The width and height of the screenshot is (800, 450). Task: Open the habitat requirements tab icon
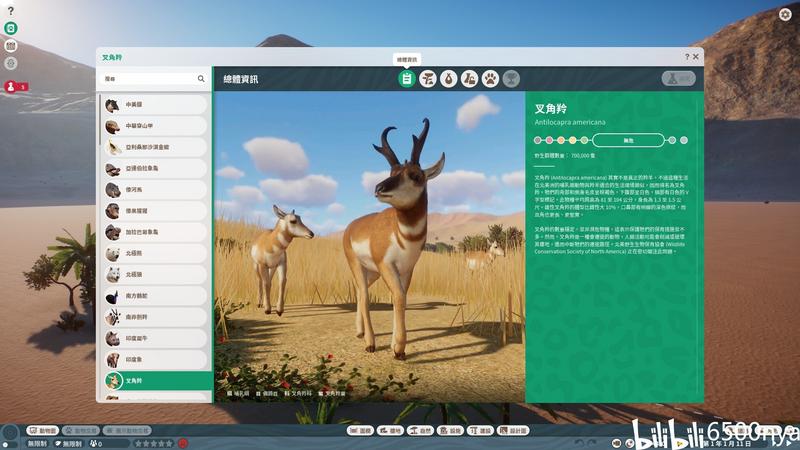click(x=428, y=79)
